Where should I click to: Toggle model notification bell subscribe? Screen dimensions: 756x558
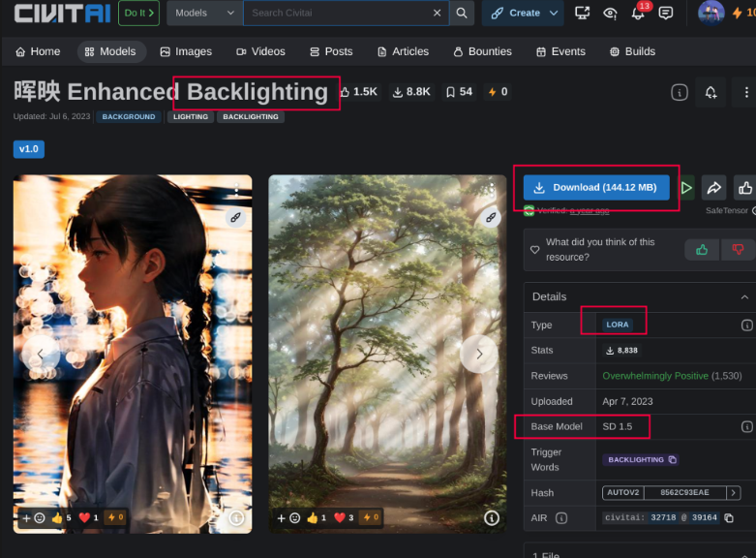[711, 92]
